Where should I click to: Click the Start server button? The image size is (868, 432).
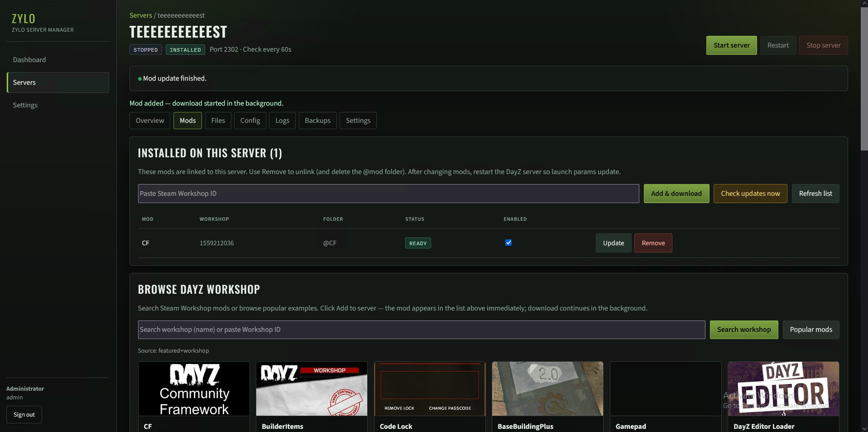tap(731, 45)
